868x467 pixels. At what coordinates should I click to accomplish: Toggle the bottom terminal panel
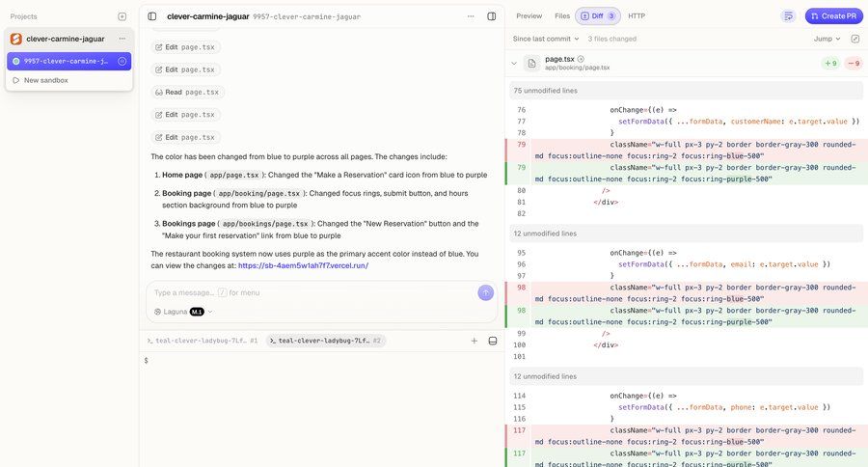pos(493,341)
